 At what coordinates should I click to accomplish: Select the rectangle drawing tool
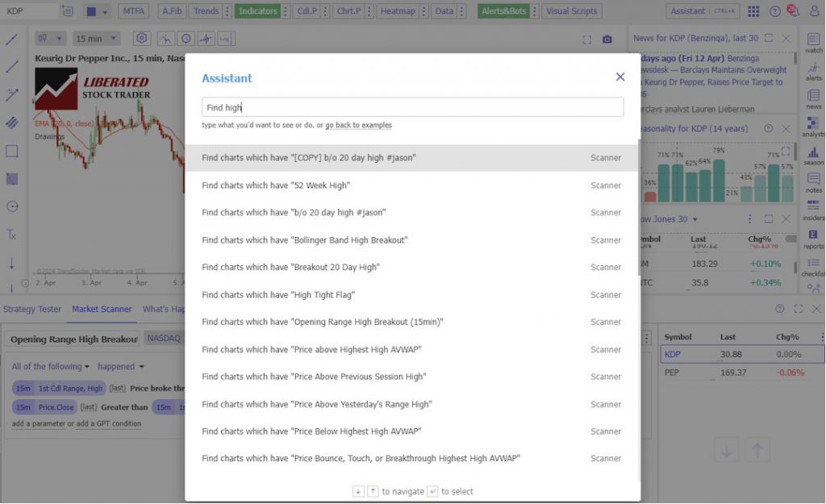click(11, 151)
